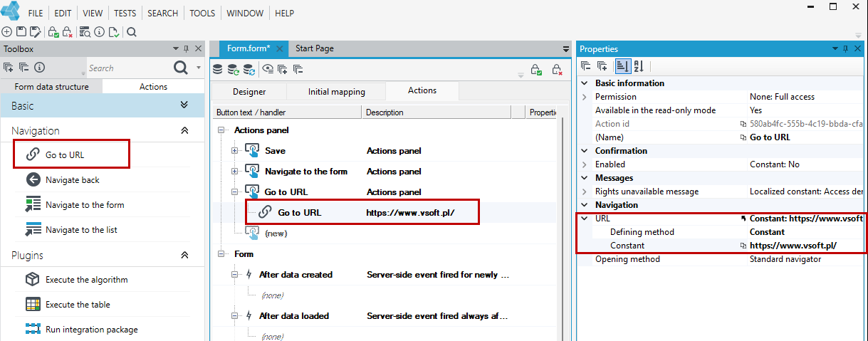Image resolution: width=868 pixels, height=341 pixels.
Task: Click Properties collapse-all icon
Action: 585,66
